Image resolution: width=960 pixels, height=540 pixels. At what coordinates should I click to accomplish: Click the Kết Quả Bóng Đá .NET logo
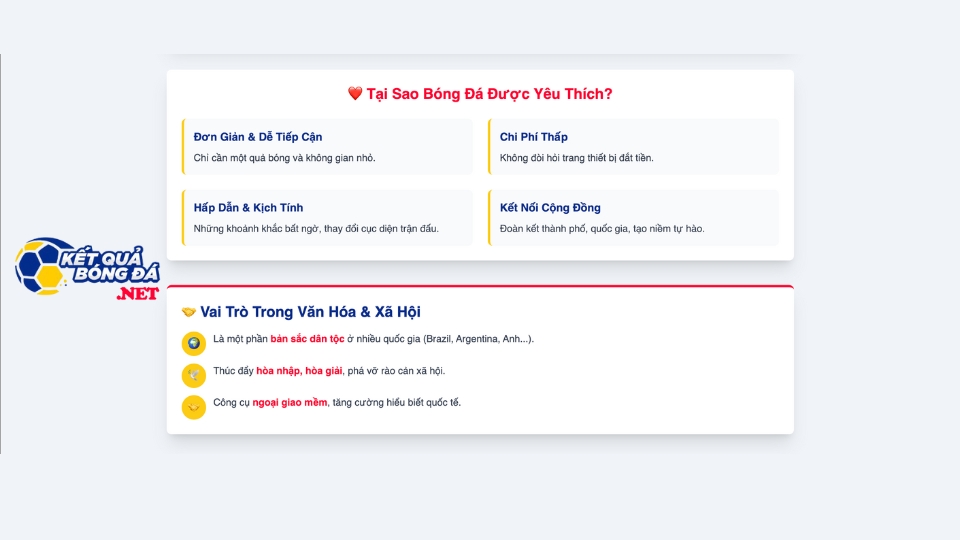pyautogui.click(x=87, y=268)
